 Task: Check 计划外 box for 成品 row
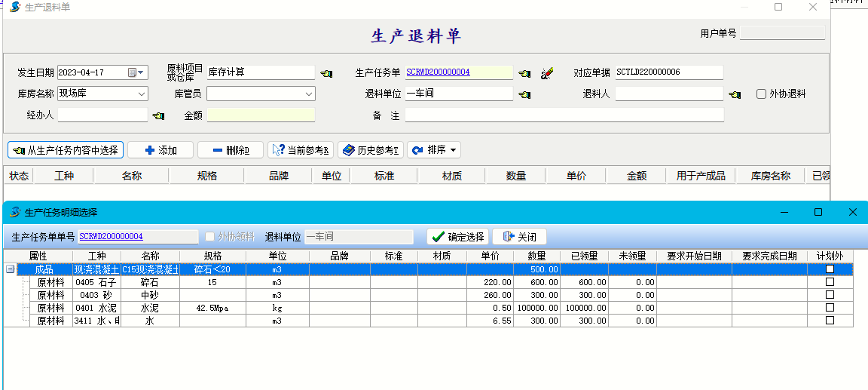coord(830,269)
